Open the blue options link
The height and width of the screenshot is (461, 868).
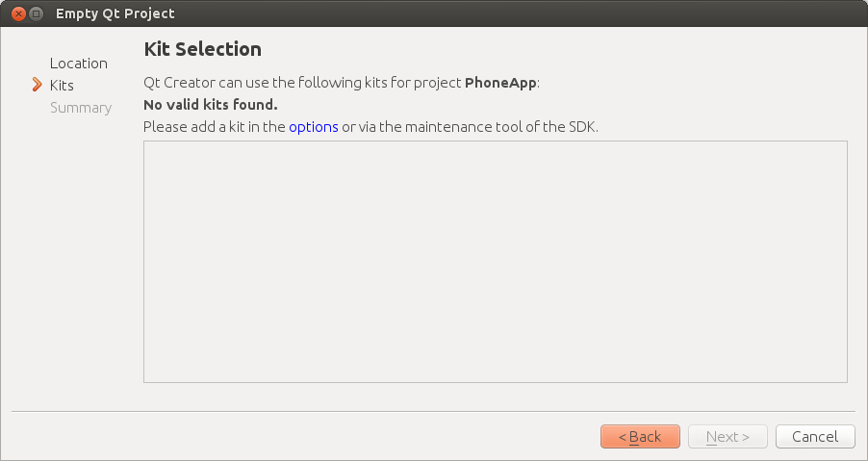pos(314,127)
